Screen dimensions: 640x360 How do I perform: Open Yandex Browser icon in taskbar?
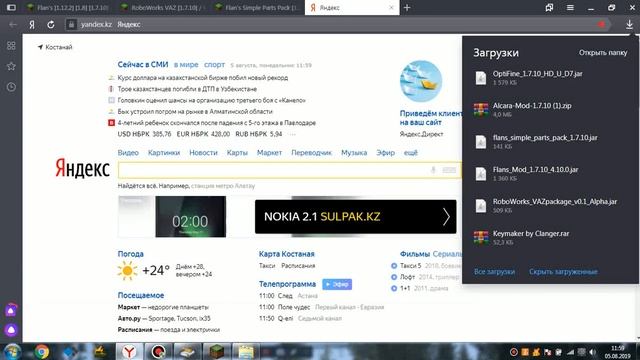129,351
